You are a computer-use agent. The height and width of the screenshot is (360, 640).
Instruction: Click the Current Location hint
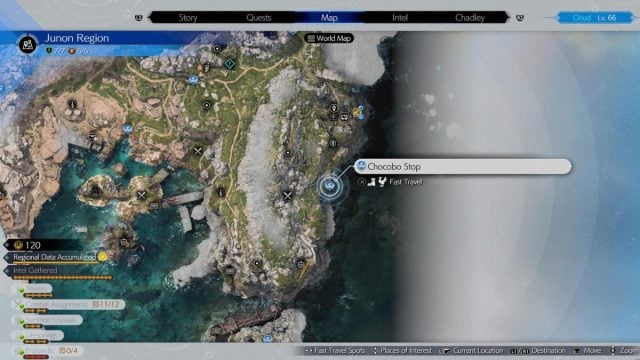click(472, 351)
